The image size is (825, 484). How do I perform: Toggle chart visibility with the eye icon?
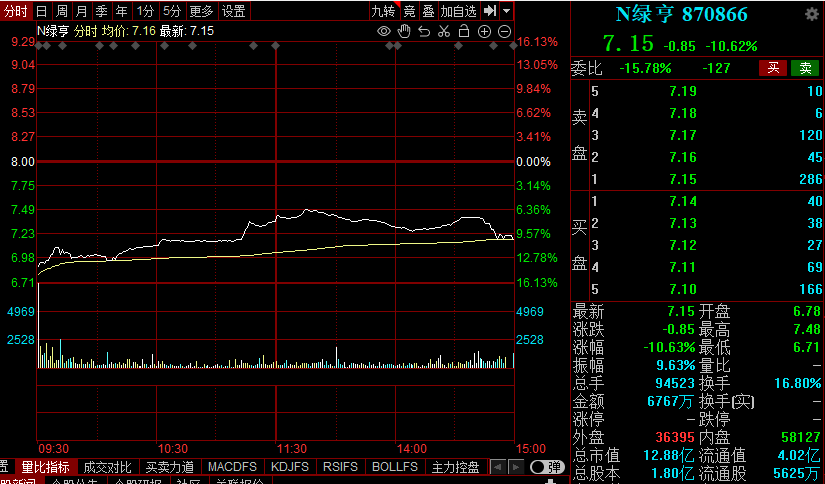click(x=384, y=32)
